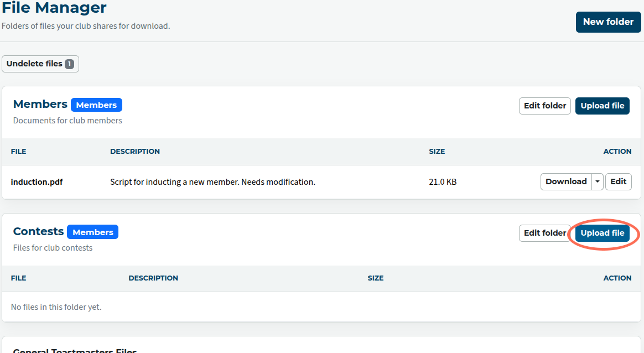Click the FILE column header in Members table

click(18, 151)
